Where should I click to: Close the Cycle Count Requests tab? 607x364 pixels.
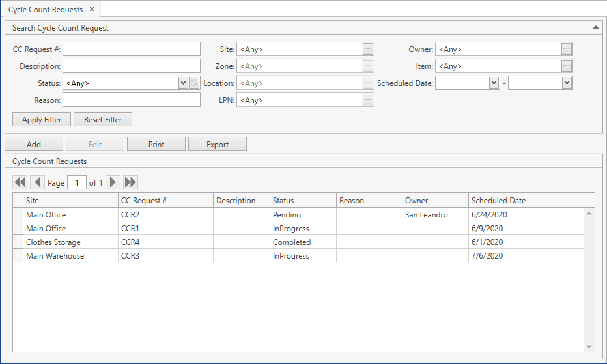click(92, 10)
